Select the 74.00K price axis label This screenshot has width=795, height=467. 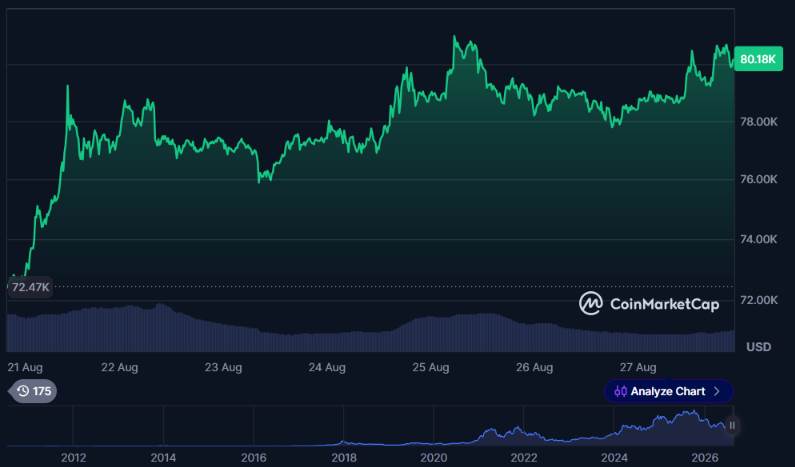[x=758, y=239]
